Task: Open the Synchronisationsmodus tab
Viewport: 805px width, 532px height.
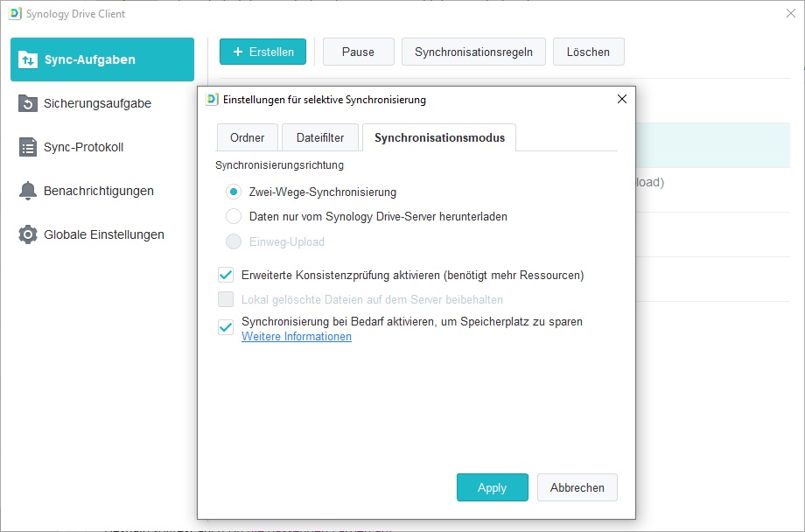Action: (x=439, y=137)
